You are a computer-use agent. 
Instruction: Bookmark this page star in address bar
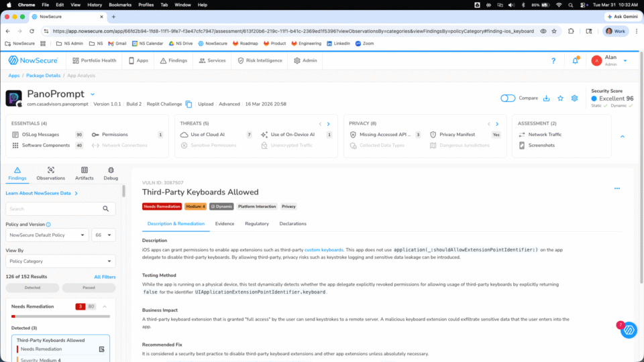tap(554, 32)
